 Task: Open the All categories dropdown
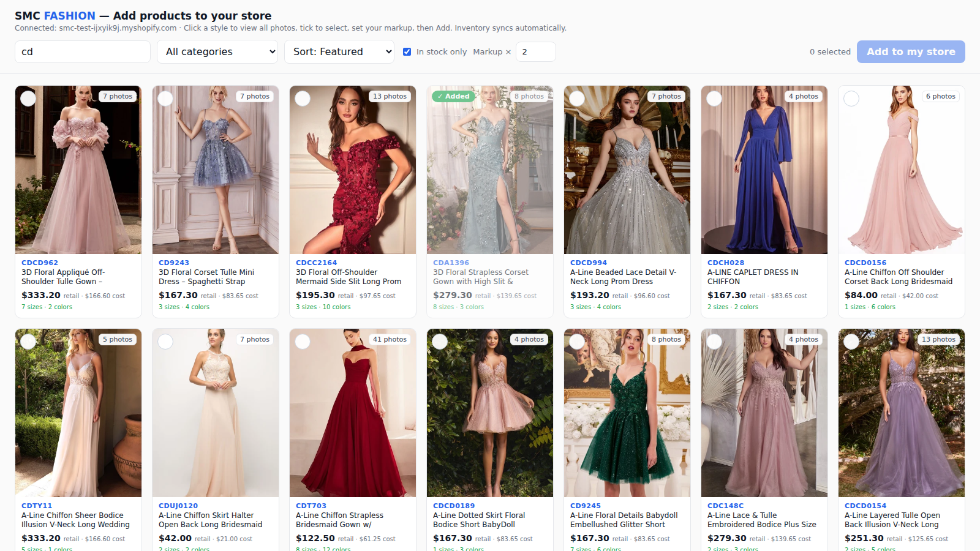pos(217,51)
